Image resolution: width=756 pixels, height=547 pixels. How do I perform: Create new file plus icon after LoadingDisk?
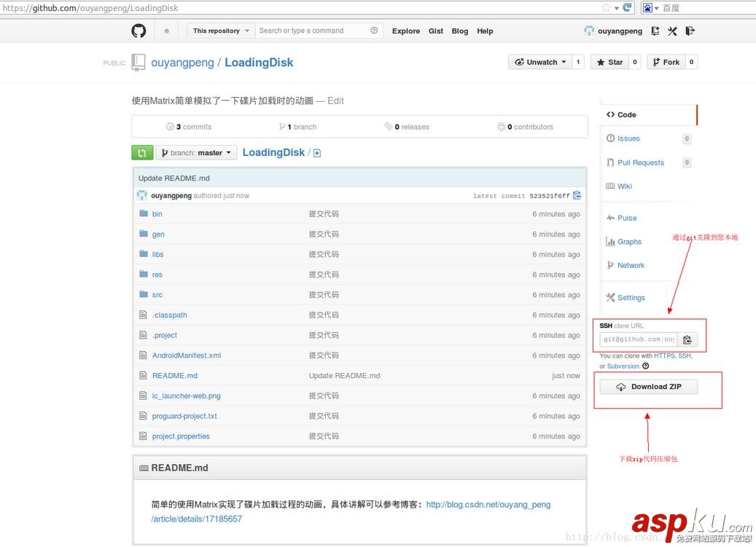(x=317, y=153)
